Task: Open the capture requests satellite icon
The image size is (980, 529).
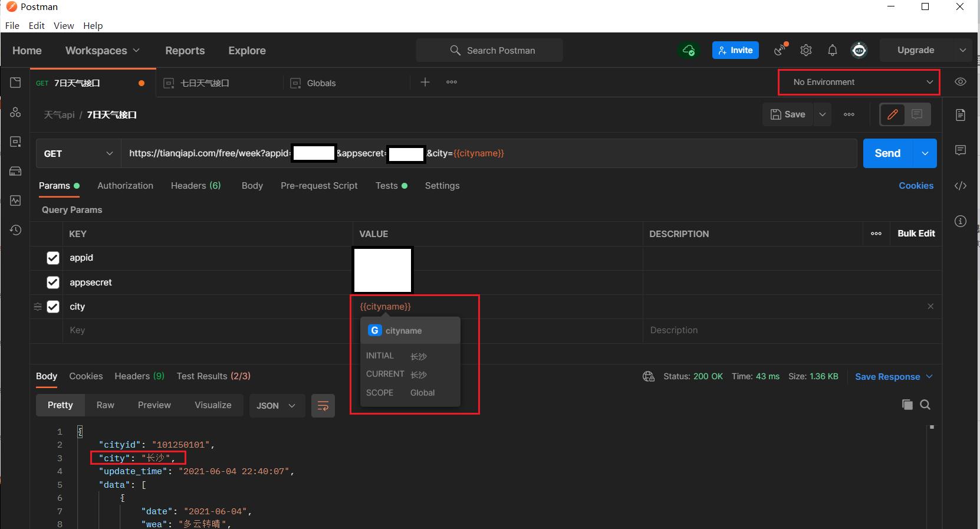Action: (x=781, y=50)
